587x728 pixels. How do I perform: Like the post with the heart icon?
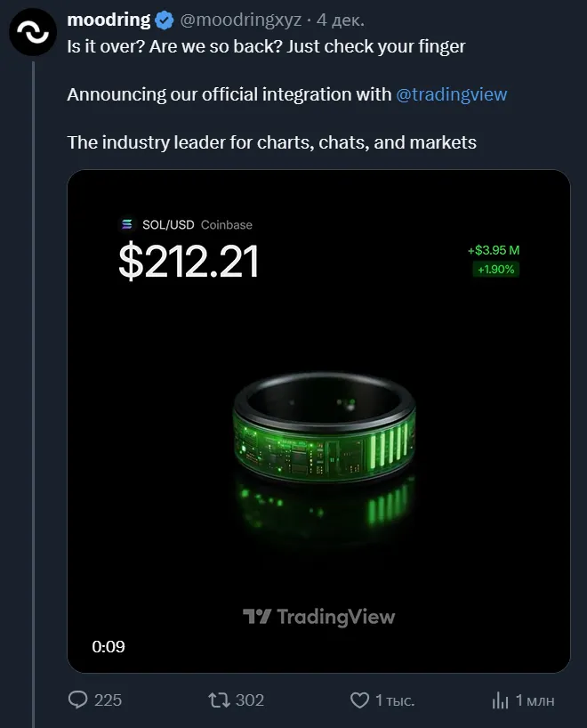(359, 700)
